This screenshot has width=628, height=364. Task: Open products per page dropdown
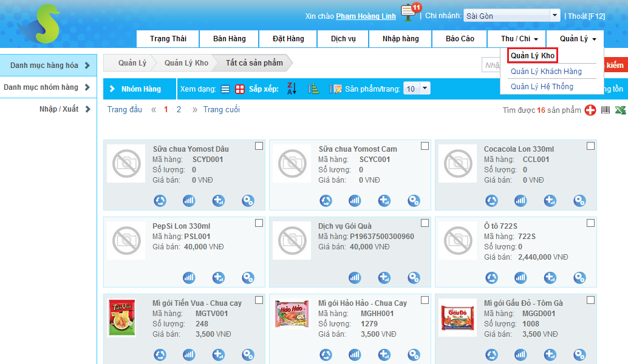pyautogui.click(x=417, y=89)
